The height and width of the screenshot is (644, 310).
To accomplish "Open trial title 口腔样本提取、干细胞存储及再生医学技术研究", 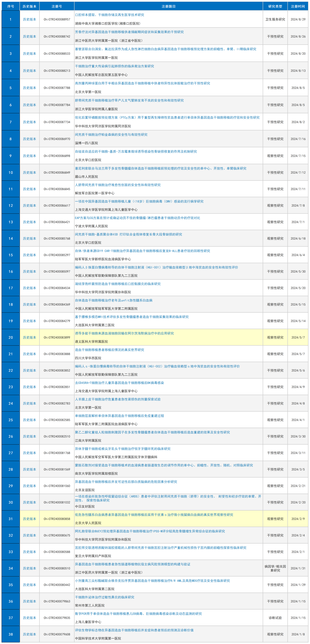I will pos(110,15).
